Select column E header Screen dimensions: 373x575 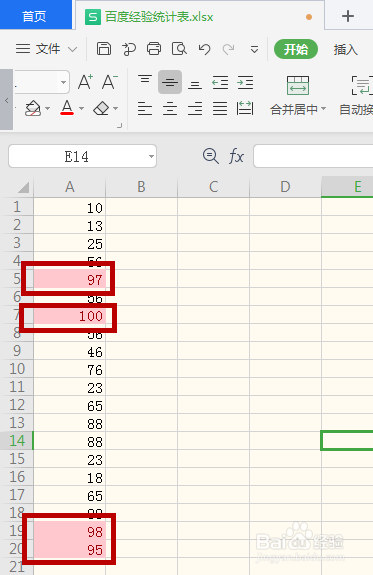pyautogui.click(x=347, y=187)
